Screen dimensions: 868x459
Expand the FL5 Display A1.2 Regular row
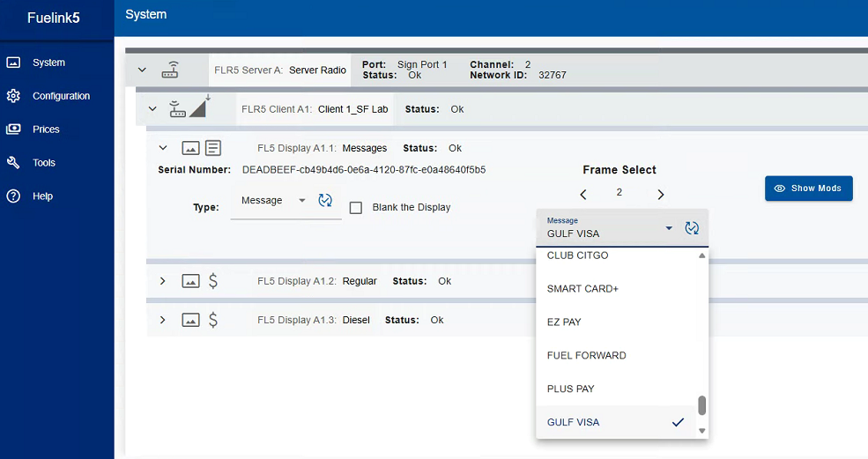[x=162, y=281]
